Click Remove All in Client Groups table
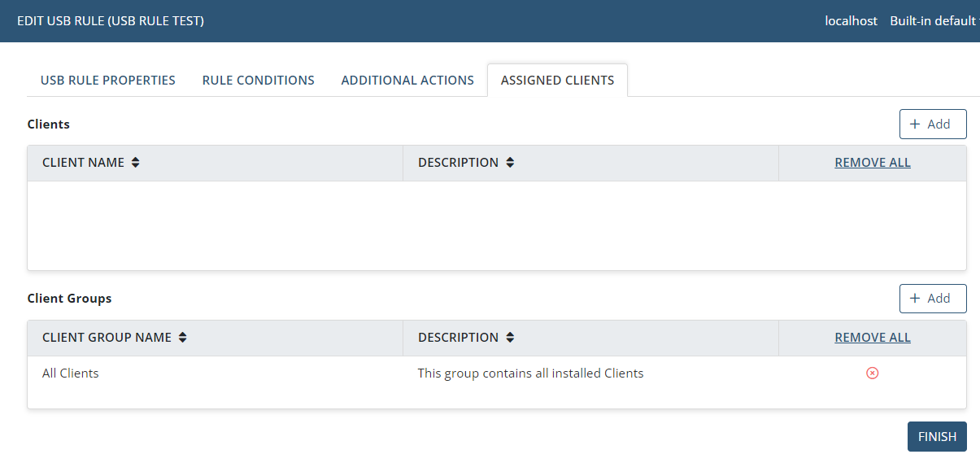The width and height of the screenshot is (980, 463). click(872, 338)
